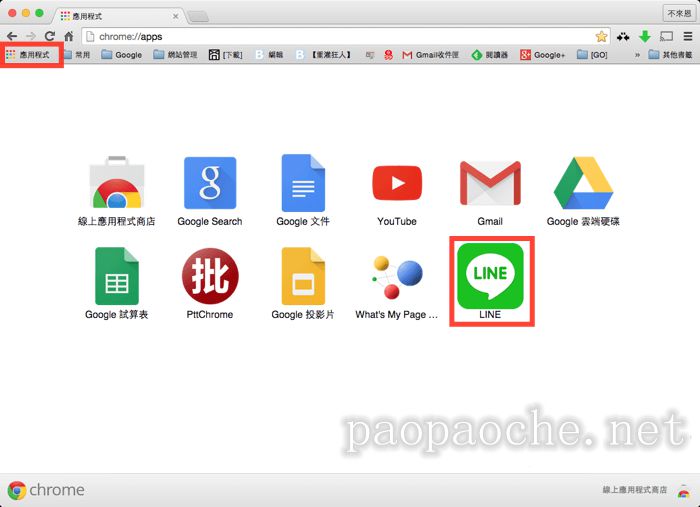700x507 pixels.
Task: Open the Google Search app
Action: 210,183
